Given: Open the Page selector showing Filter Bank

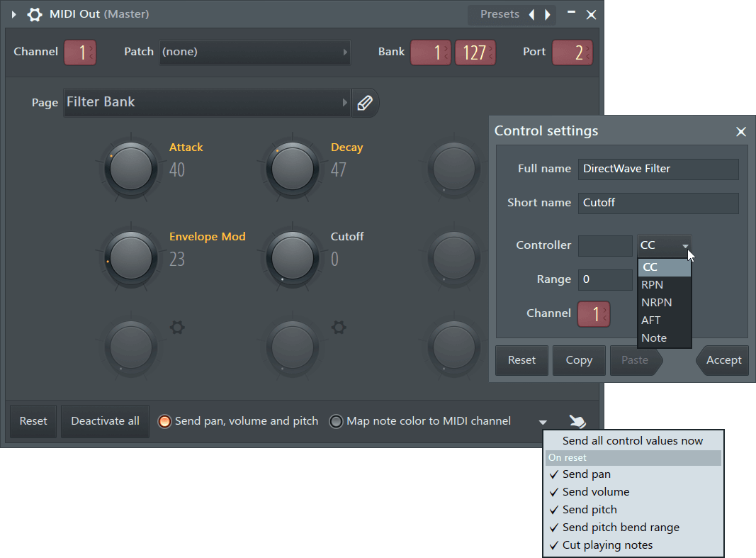Looking at the screenshot, I should click(205, 102).
